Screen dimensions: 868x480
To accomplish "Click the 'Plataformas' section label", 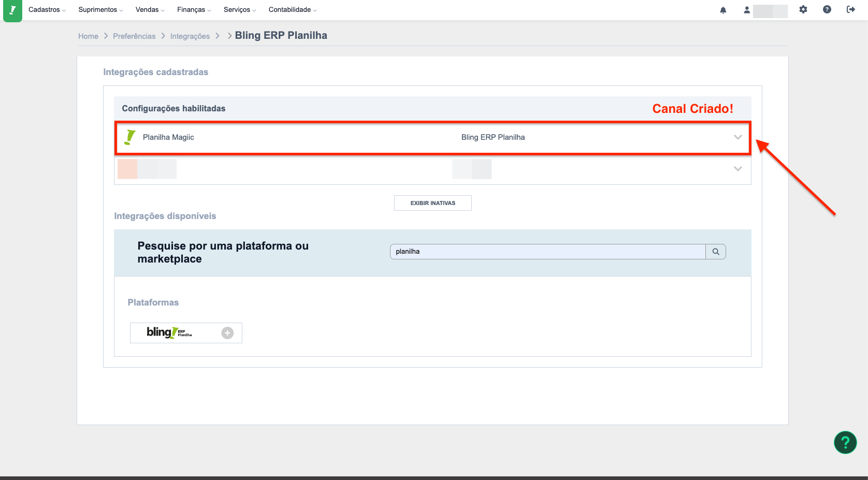I will click(x=153, y=302).
